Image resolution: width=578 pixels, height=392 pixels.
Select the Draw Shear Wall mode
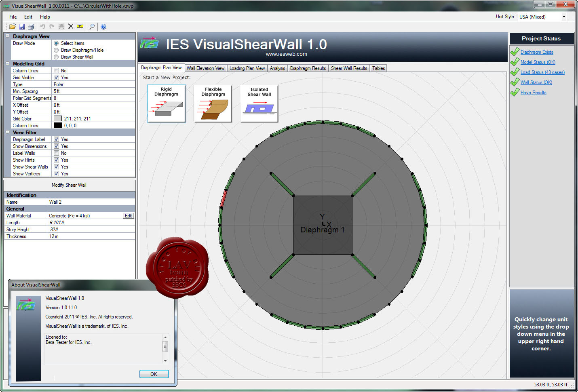[x=56, y=57]
